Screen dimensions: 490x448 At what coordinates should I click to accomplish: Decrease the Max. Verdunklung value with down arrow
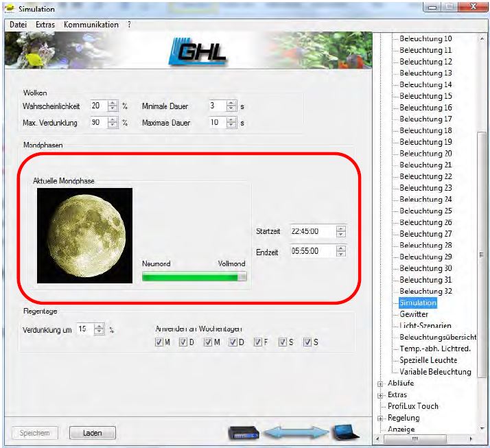click(113, 126)
